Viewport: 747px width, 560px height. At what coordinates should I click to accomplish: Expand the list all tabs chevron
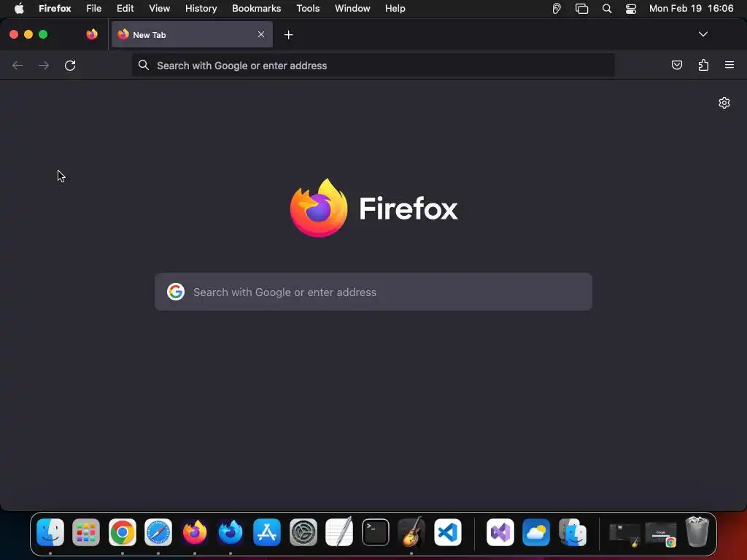pyautogui.click(x=703, y=34)
